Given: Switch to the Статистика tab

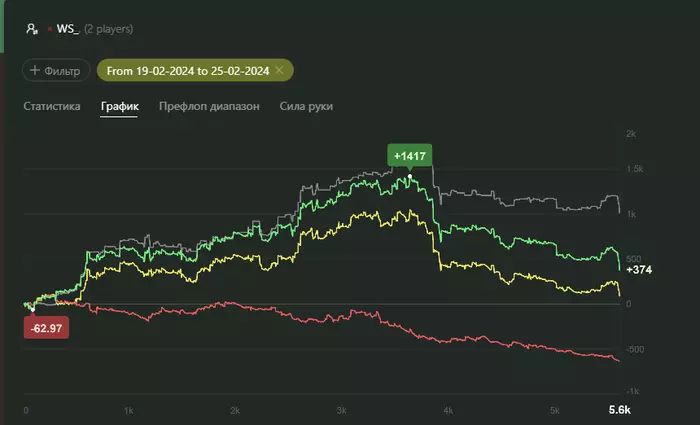Looking at the screenshot, I should click(x=52, y=106).
